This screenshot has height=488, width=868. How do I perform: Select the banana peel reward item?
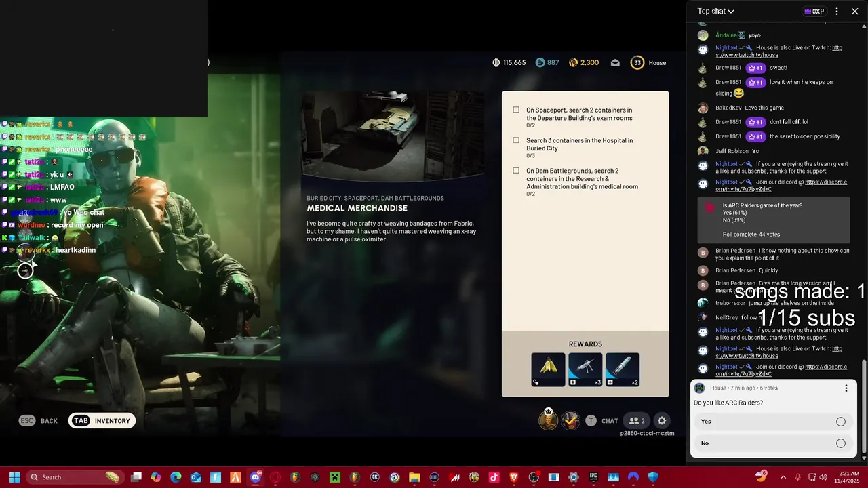click(548, 369)
